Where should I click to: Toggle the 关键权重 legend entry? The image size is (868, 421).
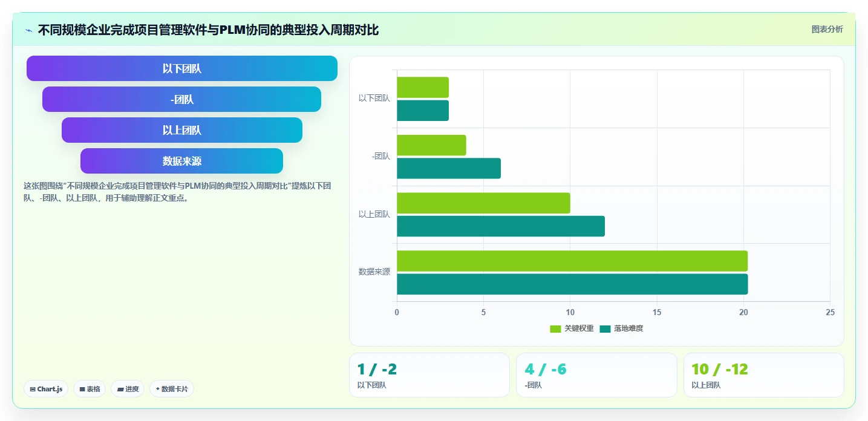pos(572,328)
